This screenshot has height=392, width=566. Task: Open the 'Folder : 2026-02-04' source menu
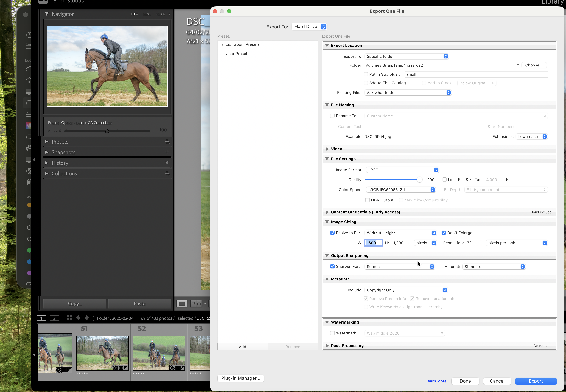click(x=115, y=318)
